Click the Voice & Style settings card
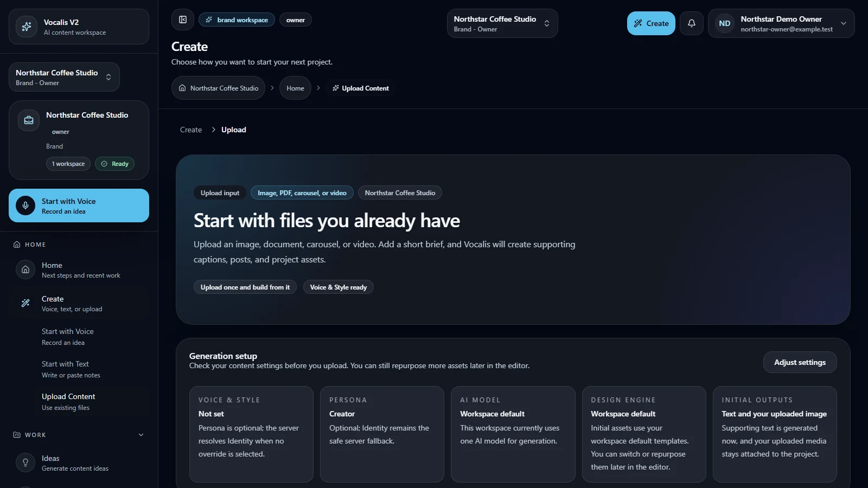The height and width of the screenshot is (488, 868). pos(251,434)
